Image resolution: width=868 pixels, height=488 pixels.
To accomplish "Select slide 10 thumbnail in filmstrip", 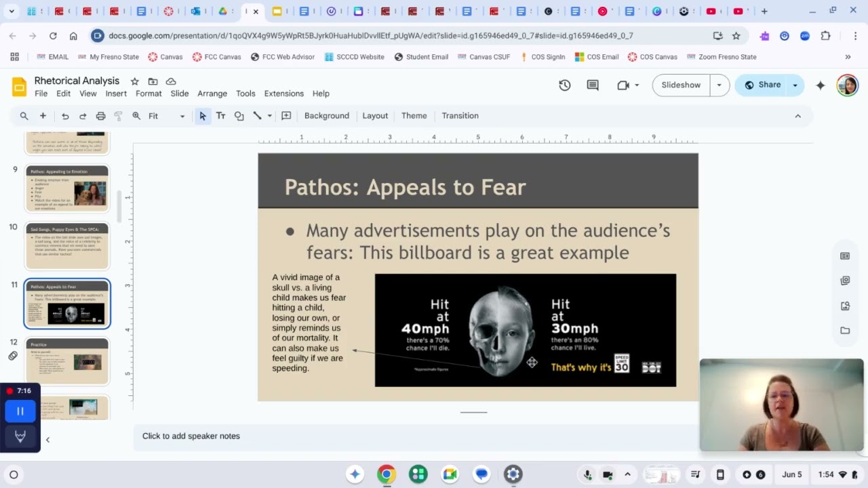I will [x=67, y=246].
